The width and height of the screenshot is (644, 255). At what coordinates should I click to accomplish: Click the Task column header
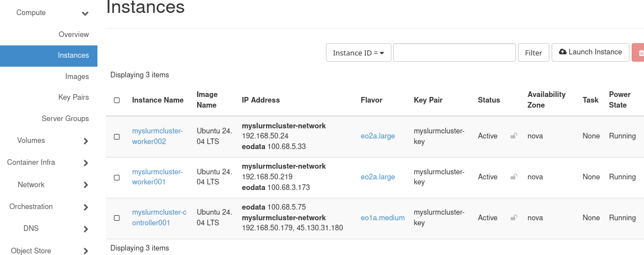(590, 100)
